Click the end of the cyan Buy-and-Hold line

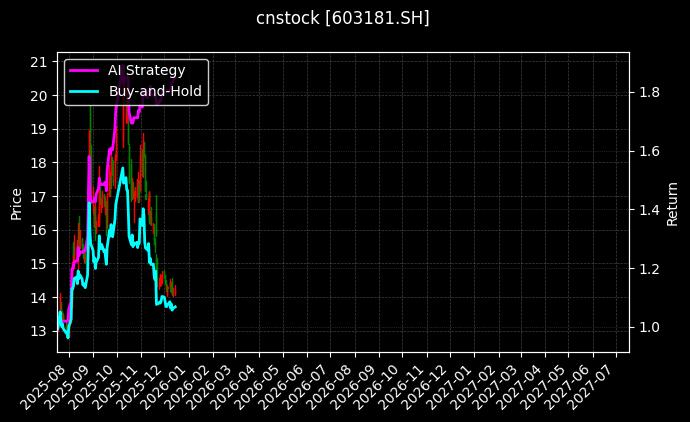coord(175,308)
